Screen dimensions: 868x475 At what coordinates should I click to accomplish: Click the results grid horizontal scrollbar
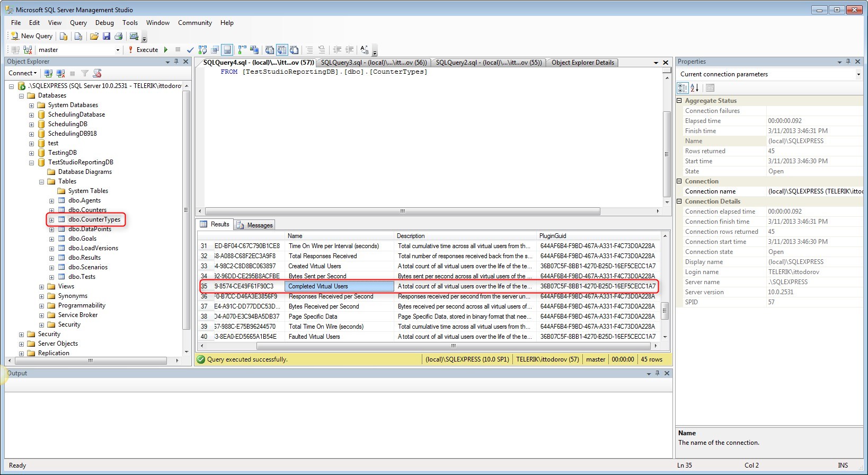point(453,346)
